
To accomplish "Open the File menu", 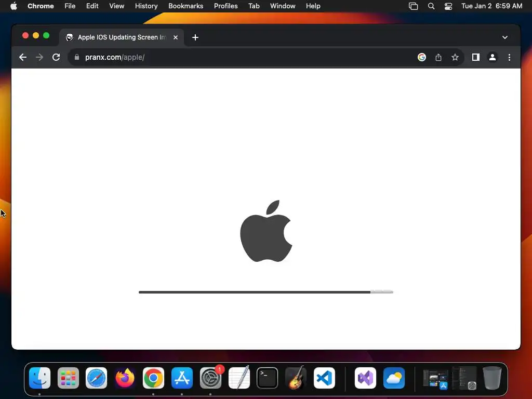I will tap(70, 6).
